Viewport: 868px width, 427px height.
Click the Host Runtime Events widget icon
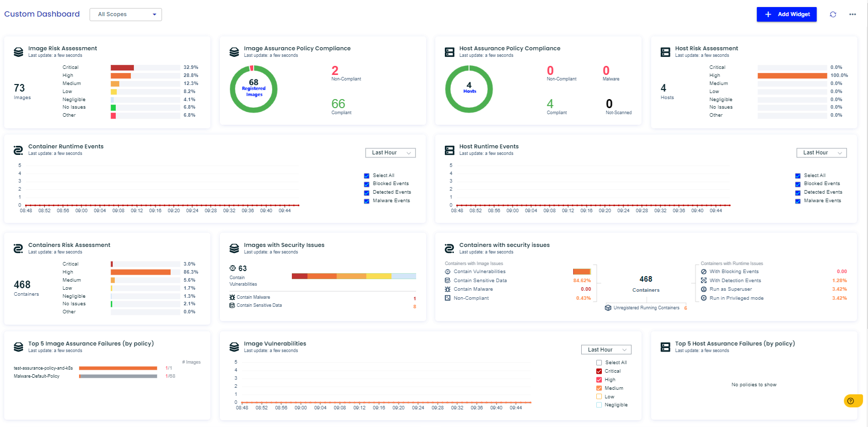450,150
